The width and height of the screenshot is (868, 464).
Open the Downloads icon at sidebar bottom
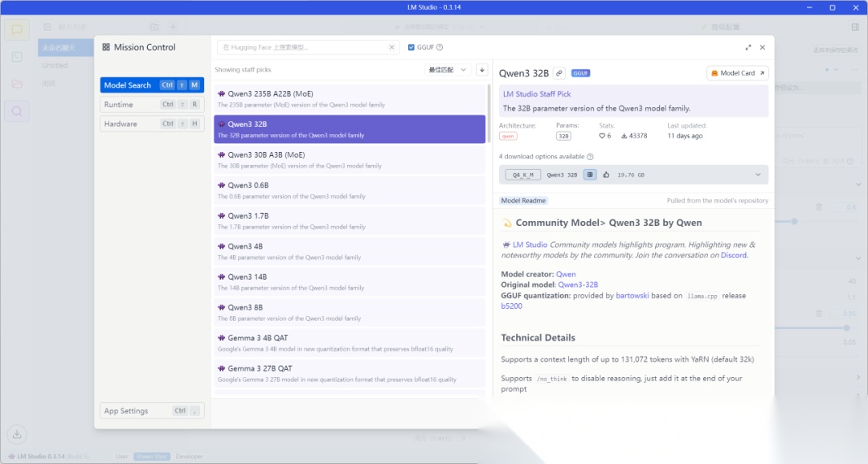[x=17, y=434]
